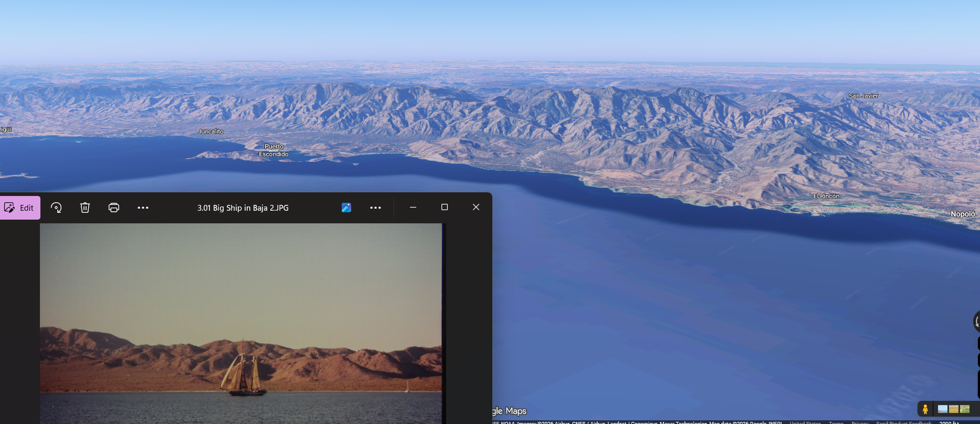Maximize the Photos window
980x424 pixels.
click(x=445, y=207)
